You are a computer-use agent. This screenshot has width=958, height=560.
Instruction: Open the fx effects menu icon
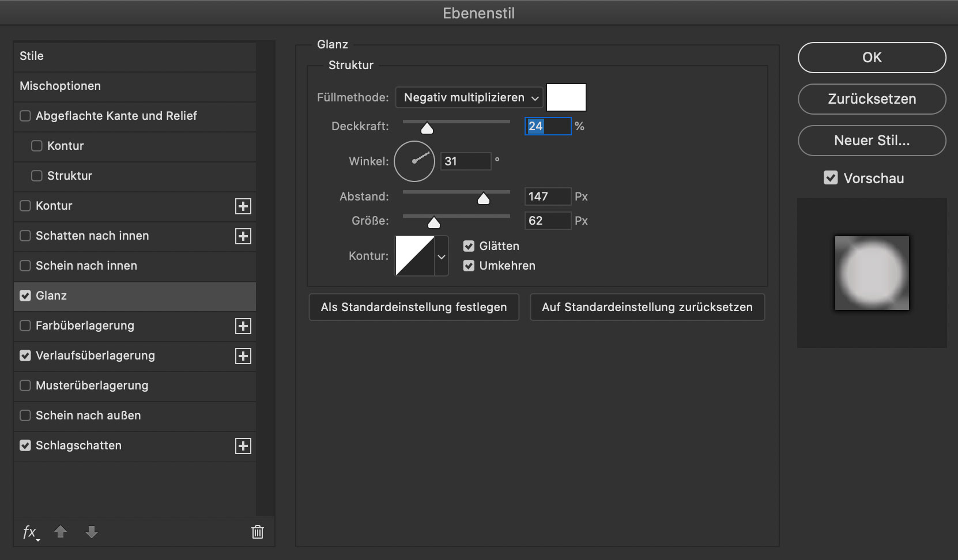coord(31,532)
